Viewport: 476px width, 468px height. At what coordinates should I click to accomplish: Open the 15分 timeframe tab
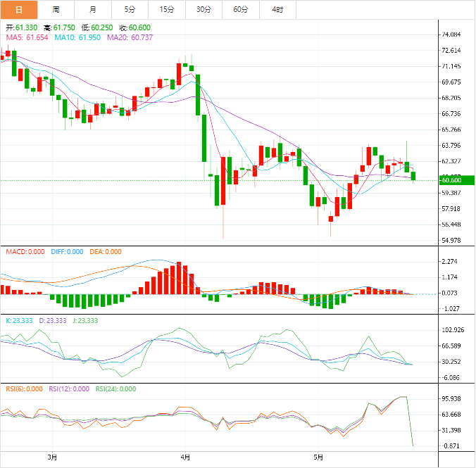tap(167, 10)
